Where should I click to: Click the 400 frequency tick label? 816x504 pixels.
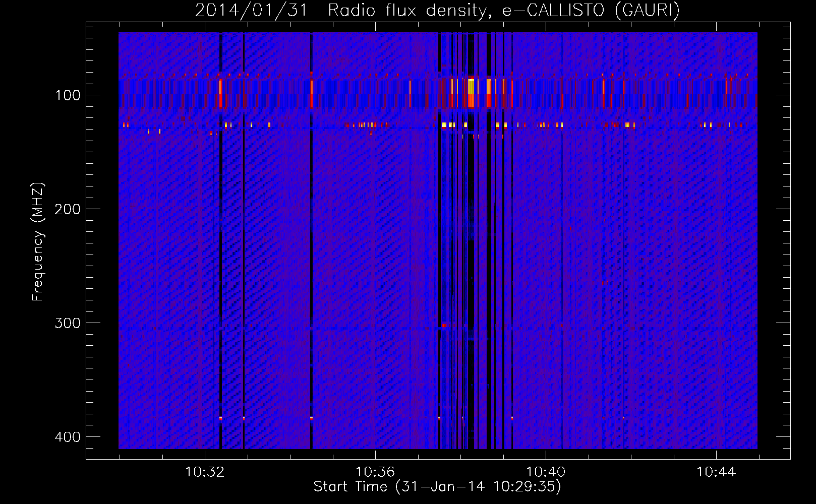(x=68, y=437)
